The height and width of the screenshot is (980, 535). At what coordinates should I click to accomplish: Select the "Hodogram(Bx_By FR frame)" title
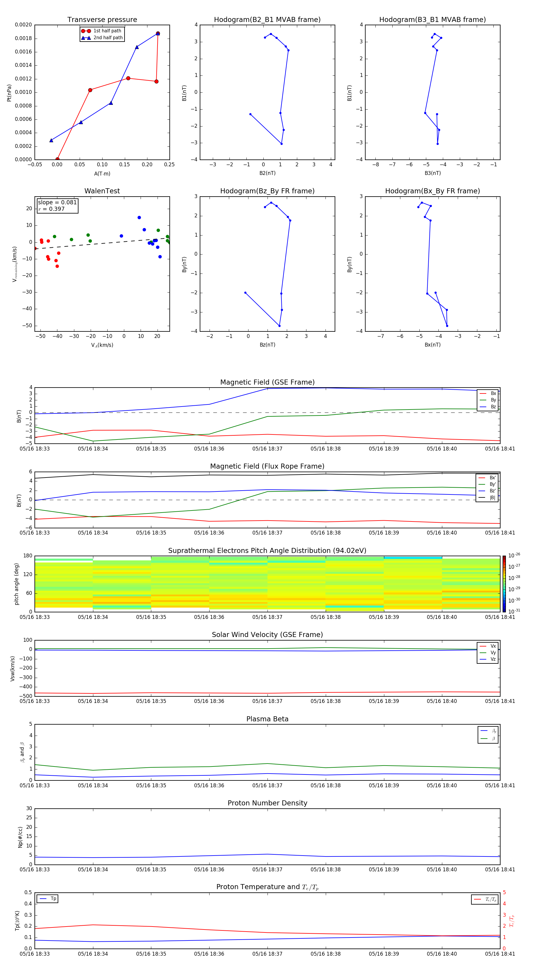click(432, 191)
